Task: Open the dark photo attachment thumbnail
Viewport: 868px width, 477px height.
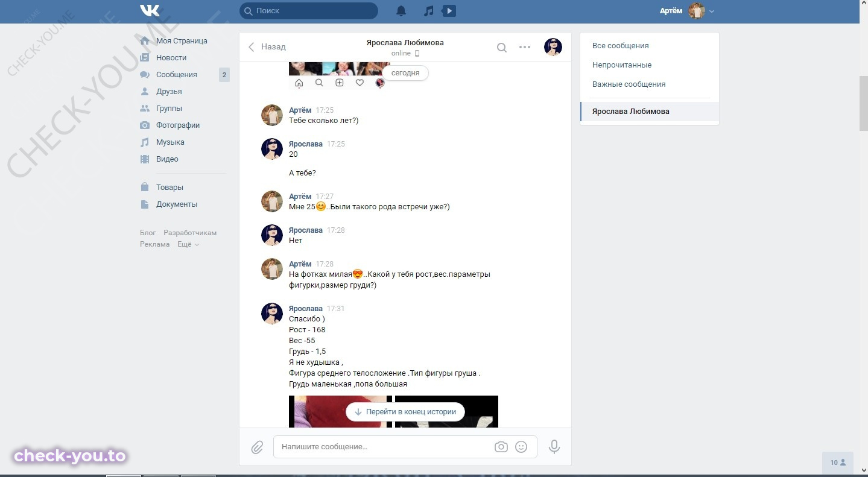Action: pos(446,412)
